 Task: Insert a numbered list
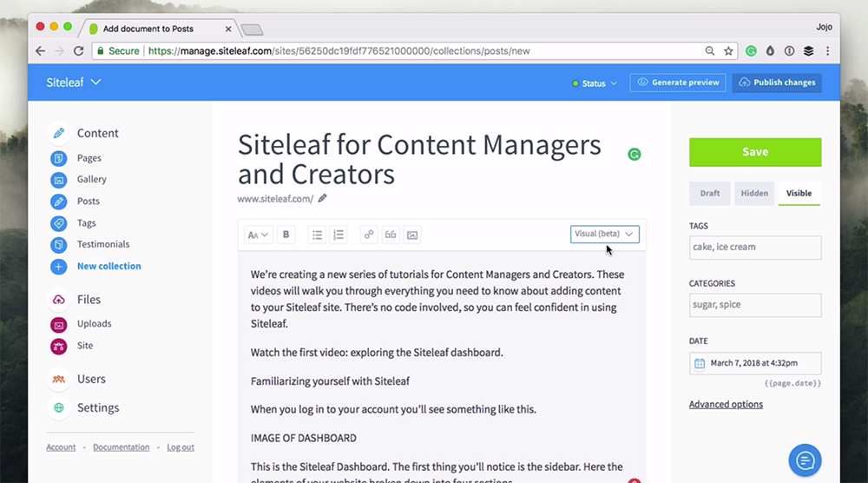(339, 235)
